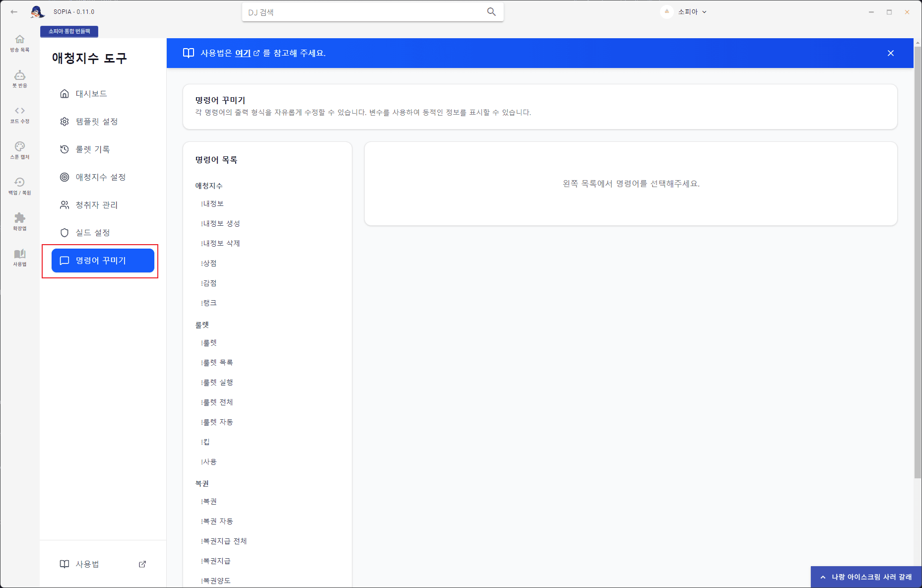The width and height of the screenshot is (922, 588).
Task: Open the 사용법 sidebar section
Action: point(19,258)
